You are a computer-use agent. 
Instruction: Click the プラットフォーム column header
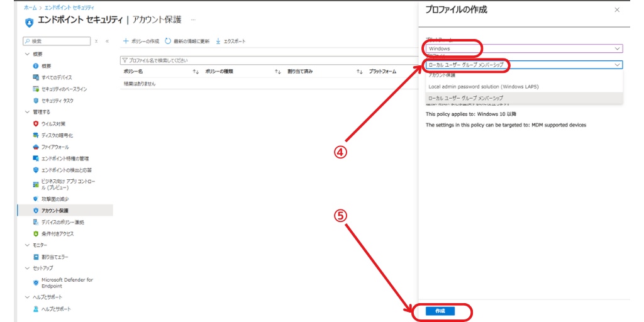[382, 72]
